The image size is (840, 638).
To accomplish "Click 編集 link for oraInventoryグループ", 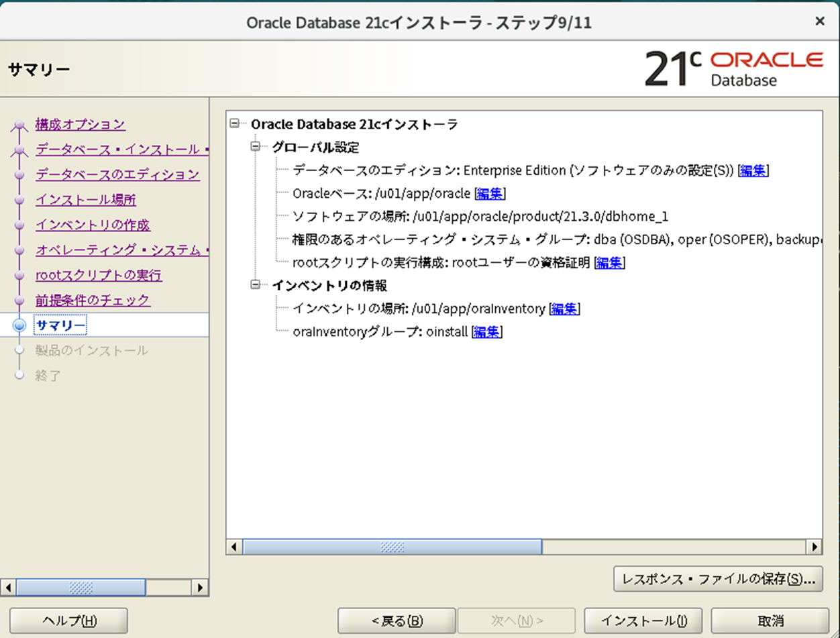I will click(487, 331).
